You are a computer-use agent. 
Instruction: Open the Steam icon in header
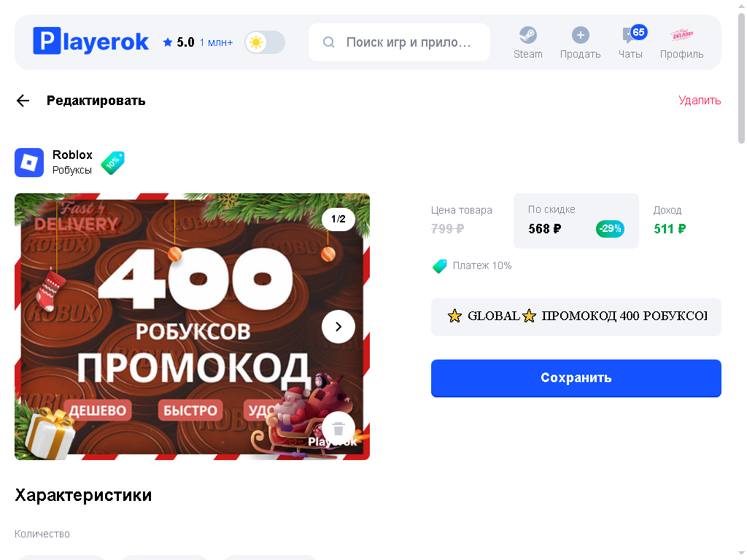(528, 35)
